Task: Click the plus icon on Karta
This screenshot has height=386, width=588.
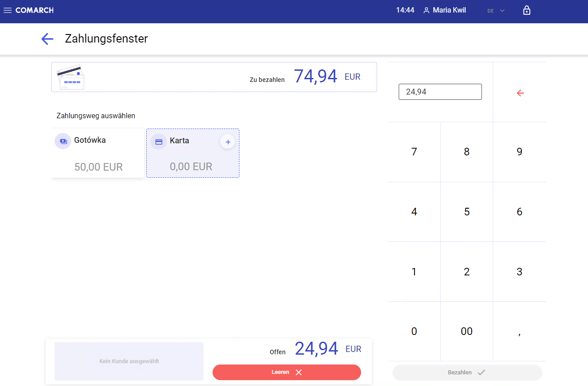Action: click(x=227, y=142)
